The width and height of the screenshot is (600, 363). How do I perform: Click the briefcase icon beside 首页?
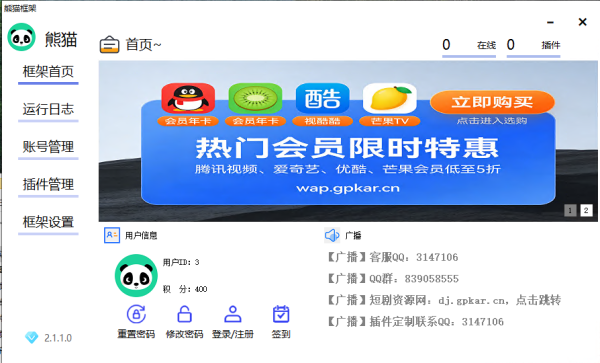click(109, 45)
